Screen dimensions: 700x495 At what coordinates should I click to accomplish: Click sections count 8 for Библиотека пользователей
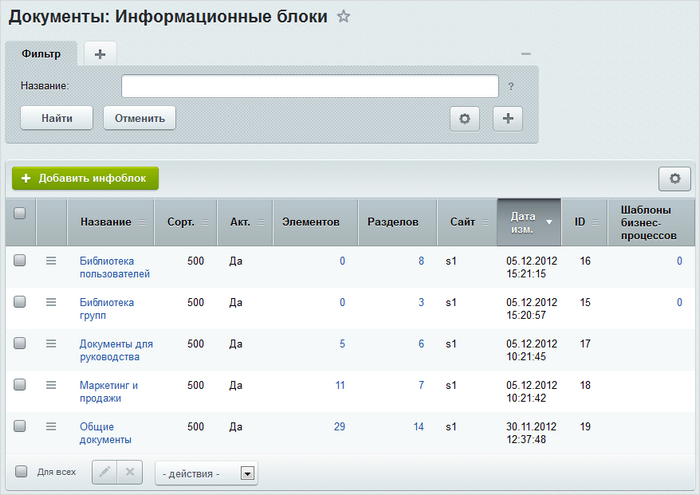[x=421, y=261]
